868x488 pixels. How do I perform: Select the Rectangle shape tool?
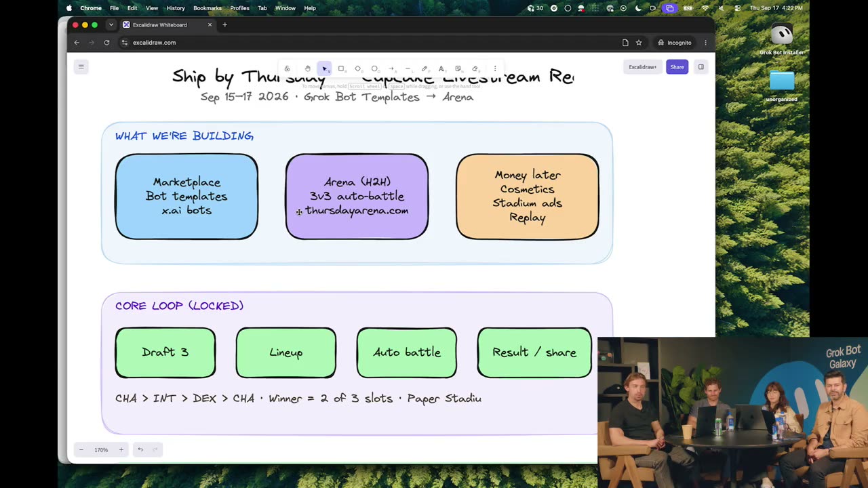point(341,68)
